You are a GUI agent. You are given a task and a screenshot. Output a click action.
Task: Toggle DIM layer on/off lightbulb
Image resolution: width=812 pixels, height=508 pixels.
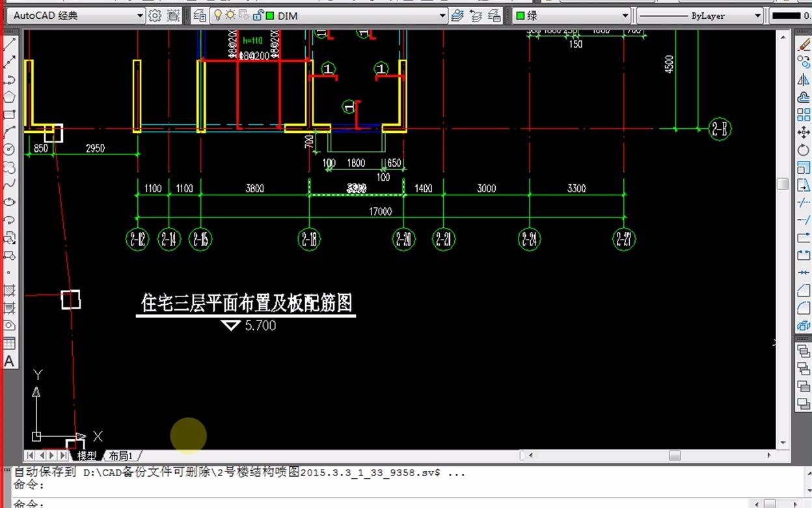click(x=218, y=16)
